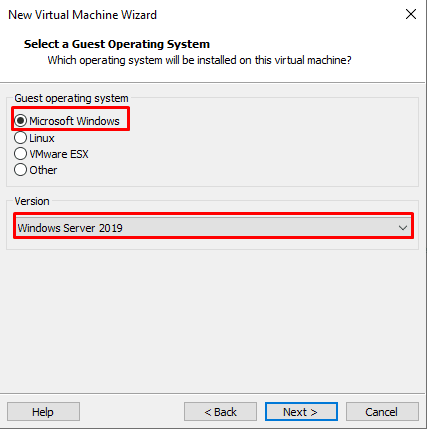Screen dimensions: 427x429
Task: Select the Microsoft Windows radio button
Action: [x=21, y=121]
